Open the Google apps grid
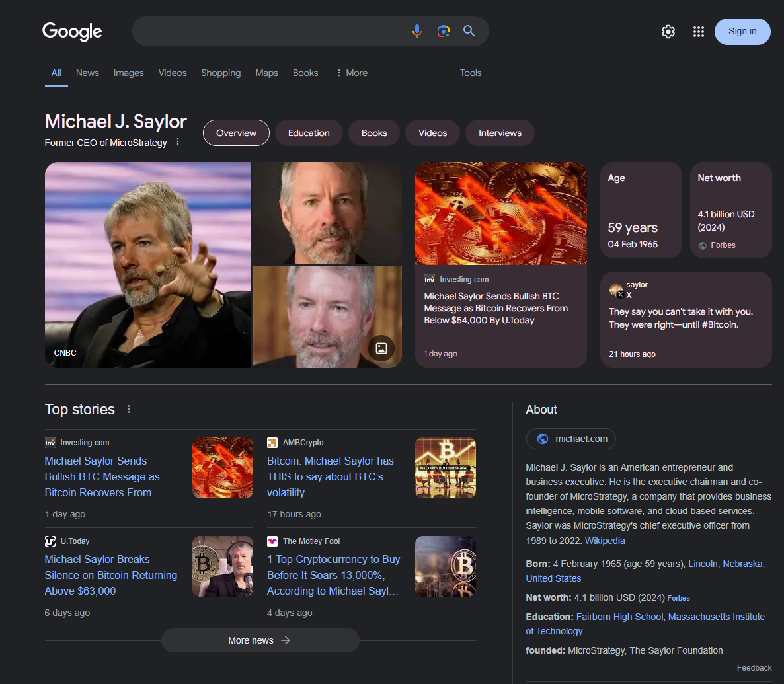The image size is (784, 684). pos(698,32)
